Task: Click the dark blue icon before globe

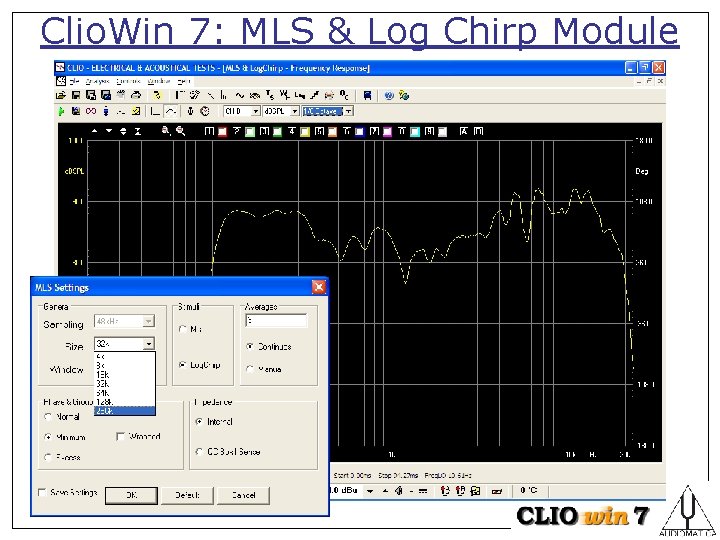Action: click(x=367, y=96)
